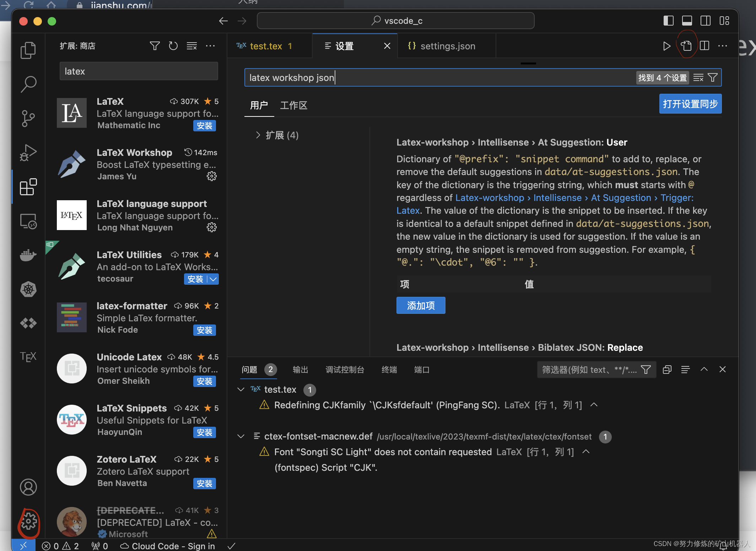Viewport: 756px width, 551px height.
Task: Refresh the extensions list
Action: (x=173, y=46)
